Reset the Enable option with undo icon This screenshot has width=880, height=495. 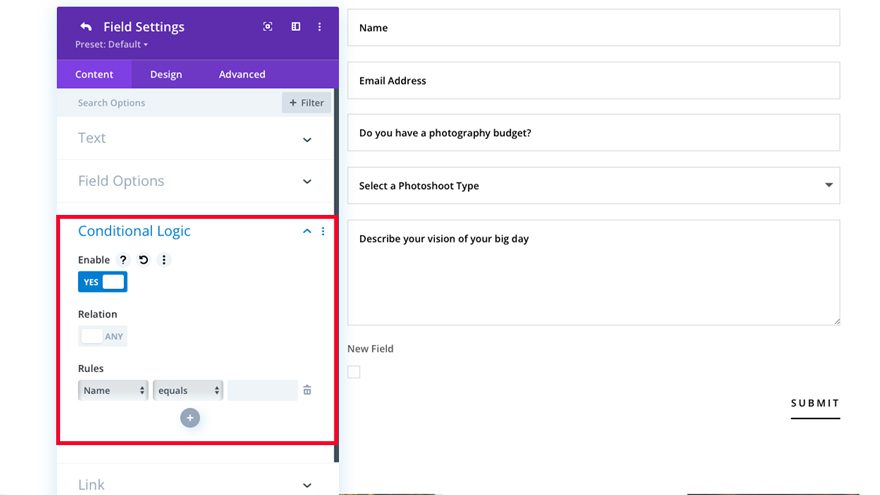(x=143, y=260)
